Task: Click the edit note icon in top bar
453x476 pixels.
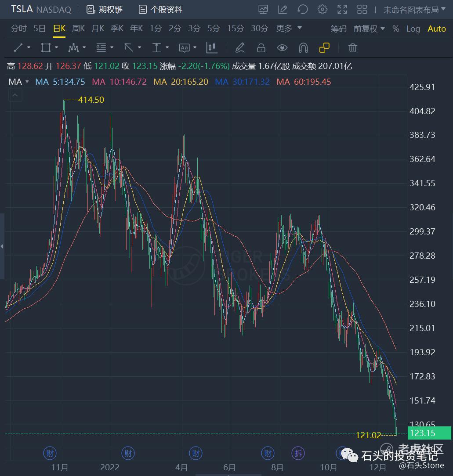Action: [x=283, y=9]
